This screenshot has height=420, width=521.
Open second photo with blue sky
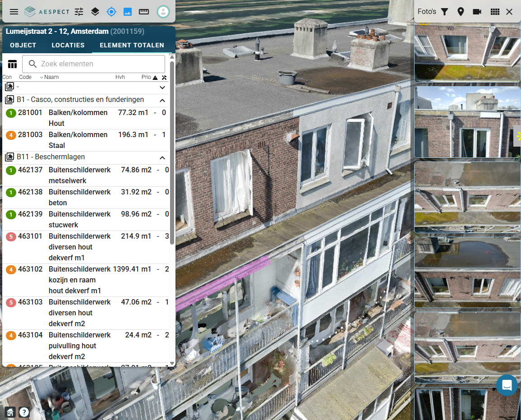click(467, 122)
